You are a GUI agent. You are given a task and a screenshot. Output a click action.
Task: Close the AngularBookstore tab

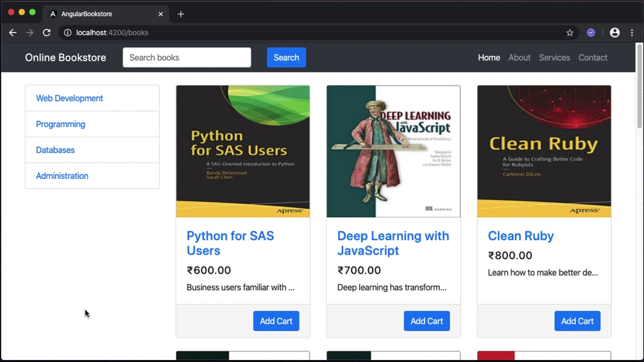[x=161, y=14]
